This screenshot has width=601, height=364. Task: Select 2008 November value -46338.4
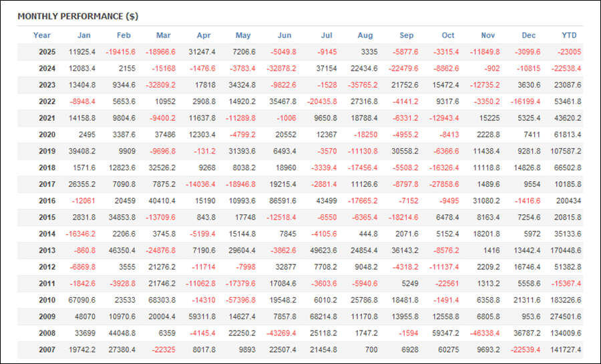pos(485,333)
